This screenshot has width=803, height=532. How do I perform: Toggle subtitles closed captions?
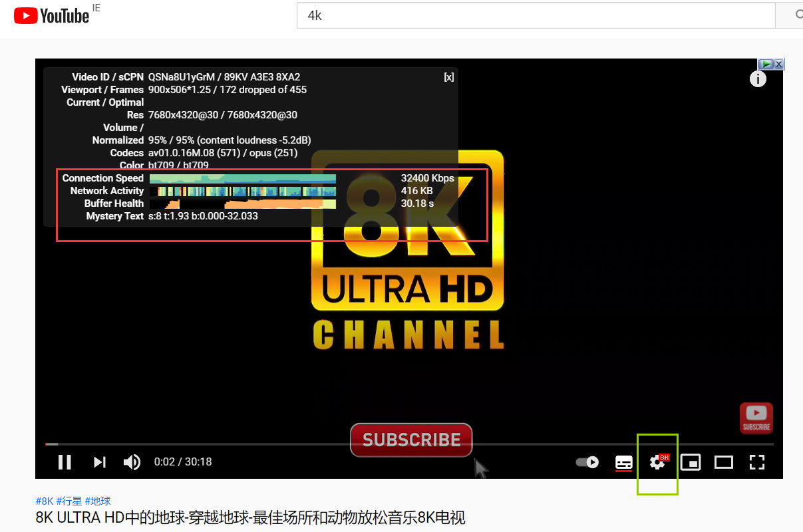[x=623, y=462]
